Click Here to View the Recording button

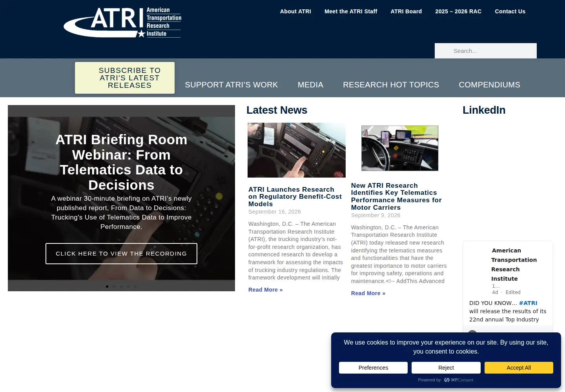(121, 254)
